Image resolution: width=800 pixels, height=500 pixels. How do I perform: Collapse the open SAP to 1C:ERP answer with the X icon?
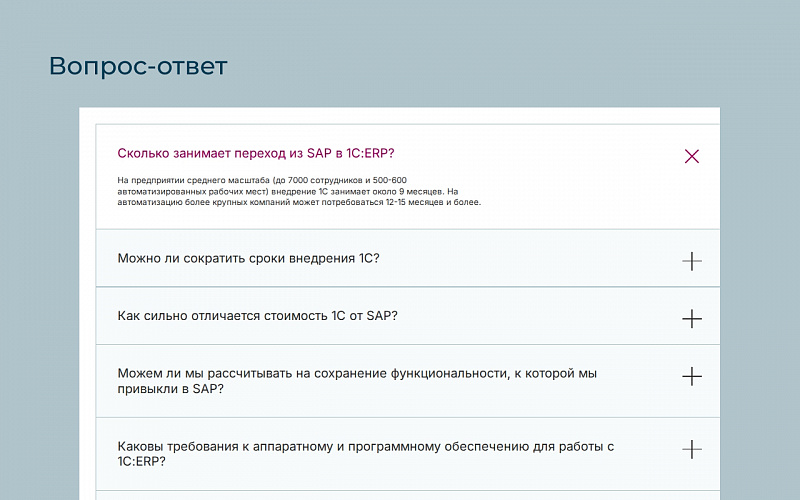(x=691, y=156)
